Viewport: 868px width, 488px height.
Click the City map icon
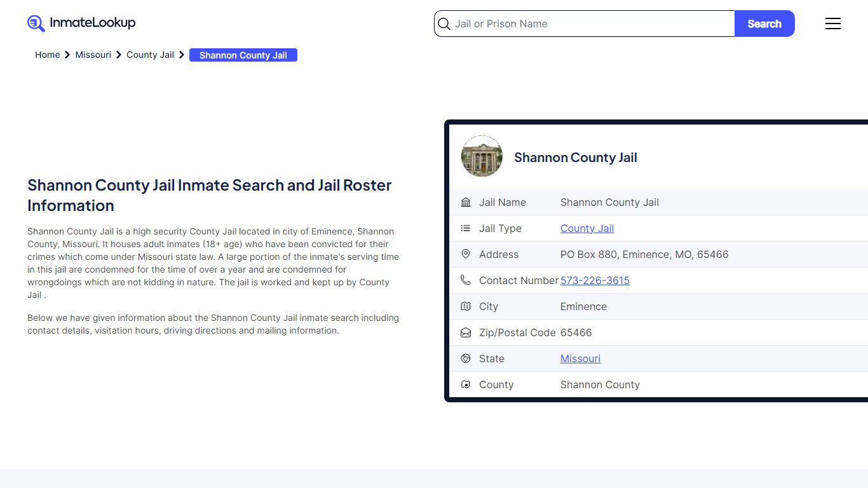click(466, 306)
